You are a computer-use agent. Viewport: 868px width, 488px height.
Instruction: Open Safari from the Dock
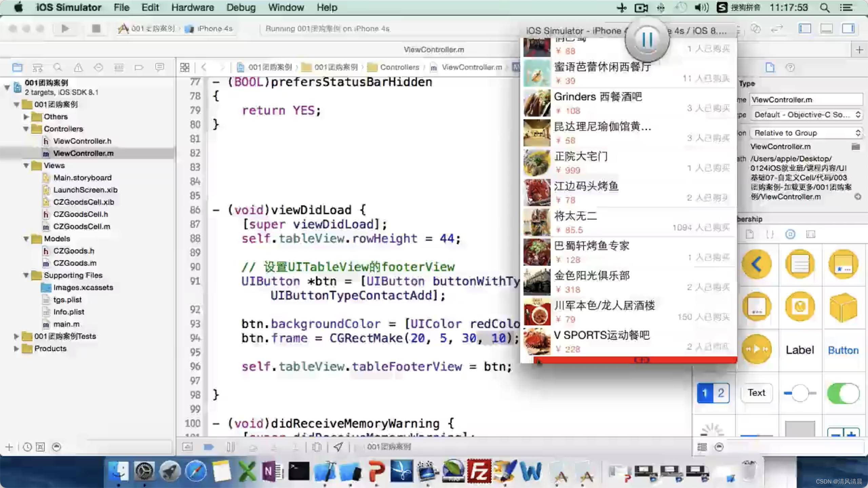click(196, 471)
